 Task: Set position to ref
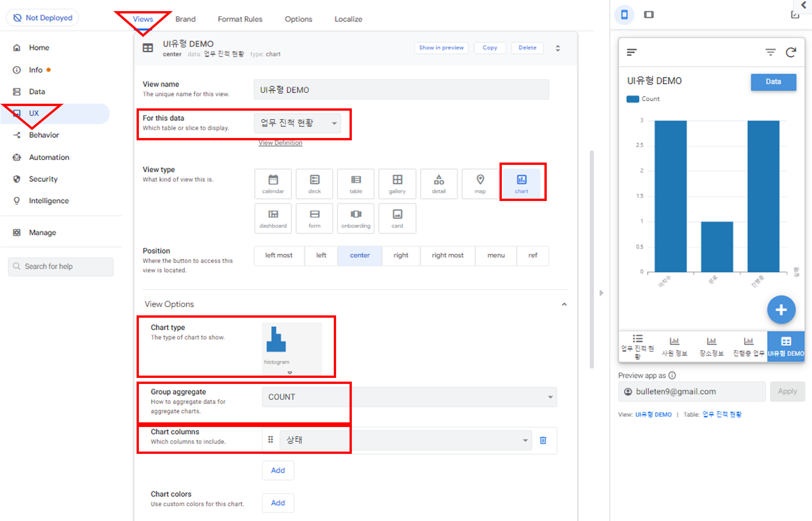pos(533,256)
